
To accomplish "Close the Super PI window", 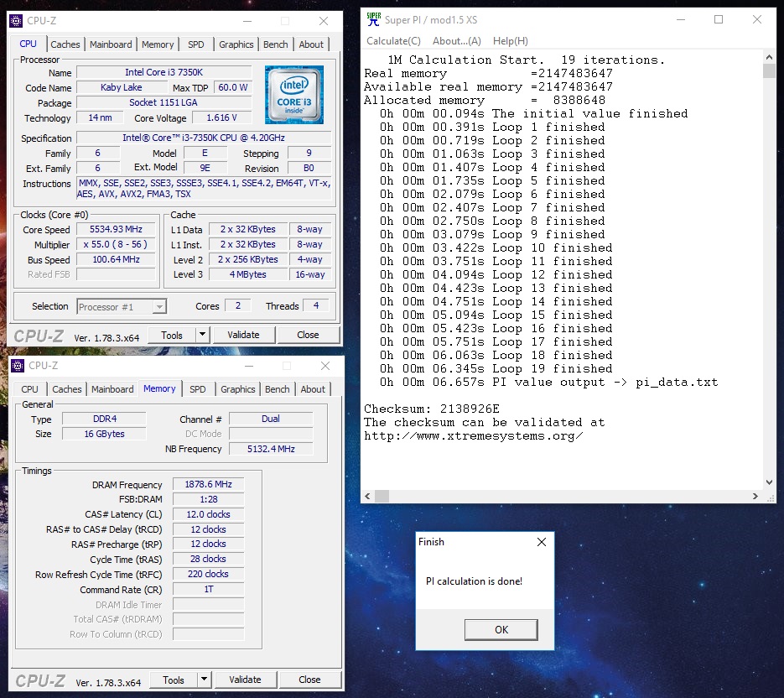I will pyautogui.click(x=757, y=19).
